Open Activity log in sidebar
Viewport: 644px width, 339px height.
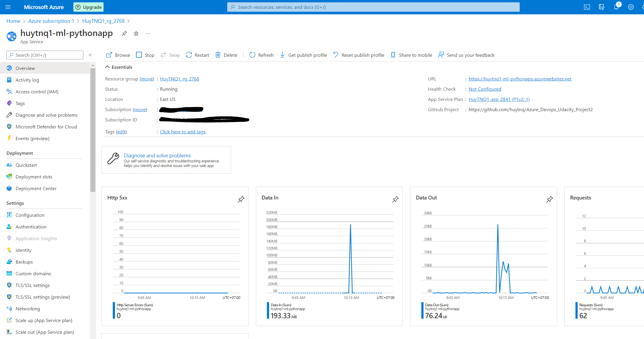pyautogui.click(x=27, y=80)
